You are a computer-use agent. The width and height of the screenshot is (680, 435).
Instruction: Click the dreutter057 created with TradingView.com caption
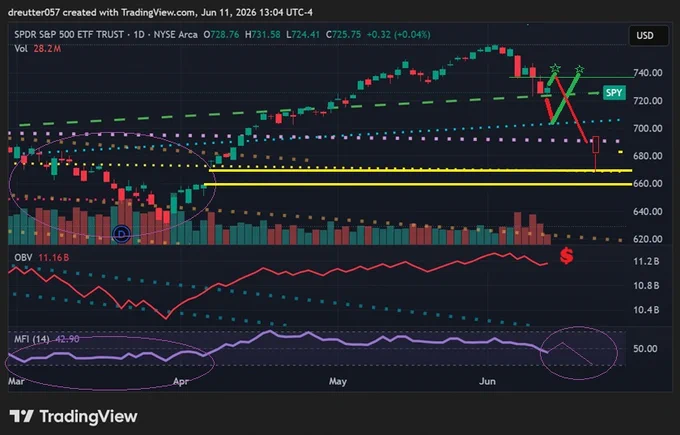click(x=160, y=13)
